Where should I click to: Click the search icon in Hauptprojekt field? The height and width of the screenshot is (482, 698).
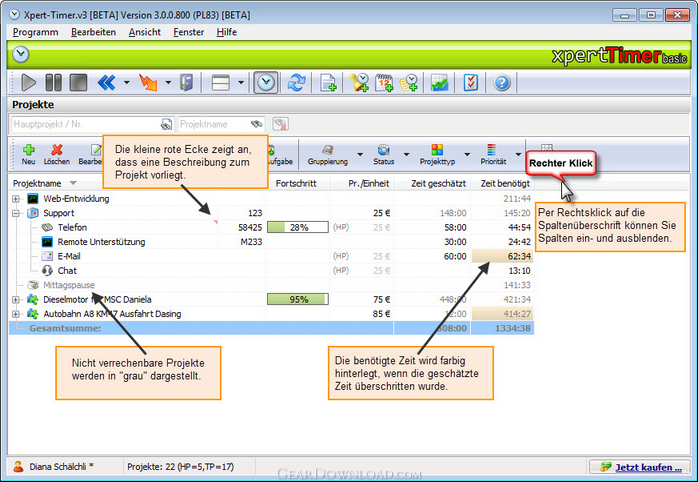[166, 125]
